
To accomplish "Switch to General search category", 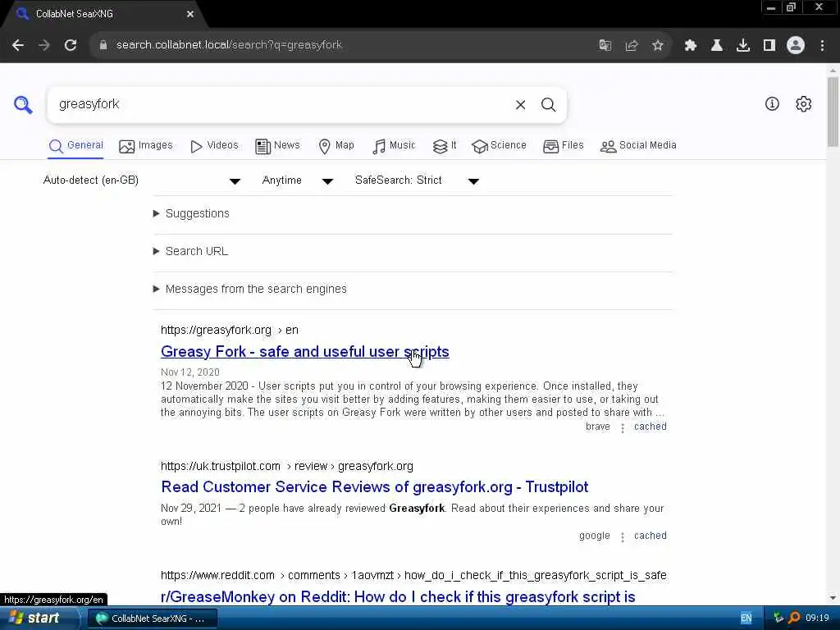I will click(x=75, y=146).
